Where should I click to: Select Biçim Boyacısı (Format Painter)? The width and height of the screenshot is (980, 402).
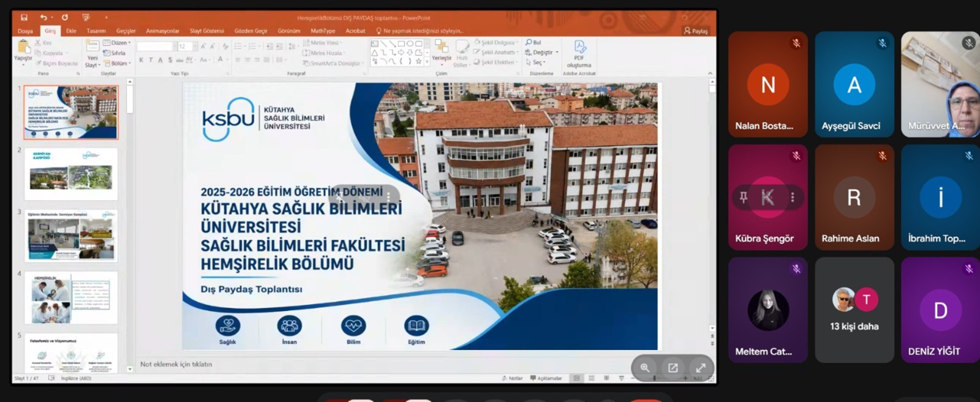56,63
